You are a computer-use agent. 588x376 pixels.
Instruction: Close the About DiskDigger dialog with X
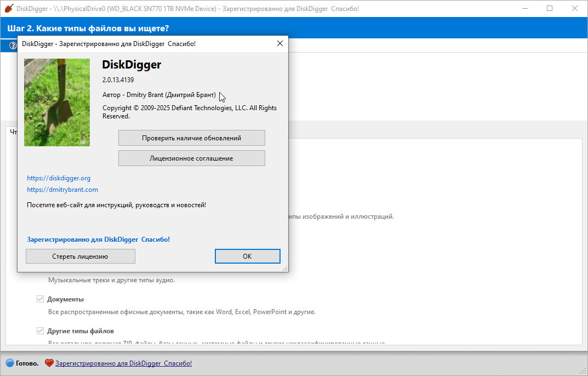[279, 43]
